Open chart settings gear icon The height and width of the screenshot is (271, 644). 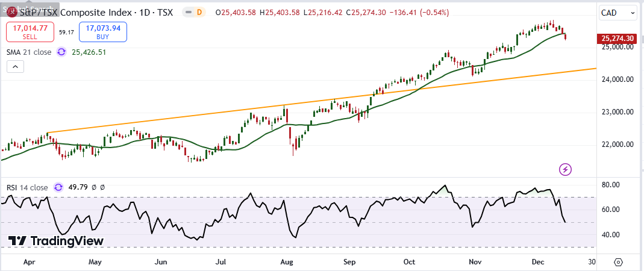tap(618, 262)
